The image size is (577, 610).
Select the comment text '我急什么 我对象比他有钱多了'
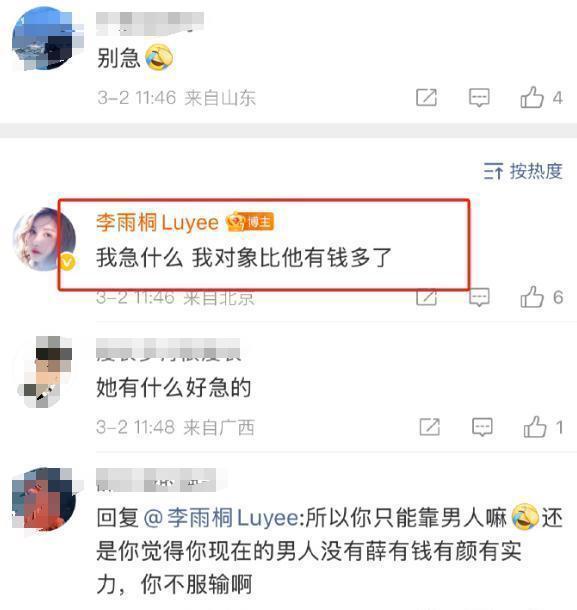(x=244, y=258)
